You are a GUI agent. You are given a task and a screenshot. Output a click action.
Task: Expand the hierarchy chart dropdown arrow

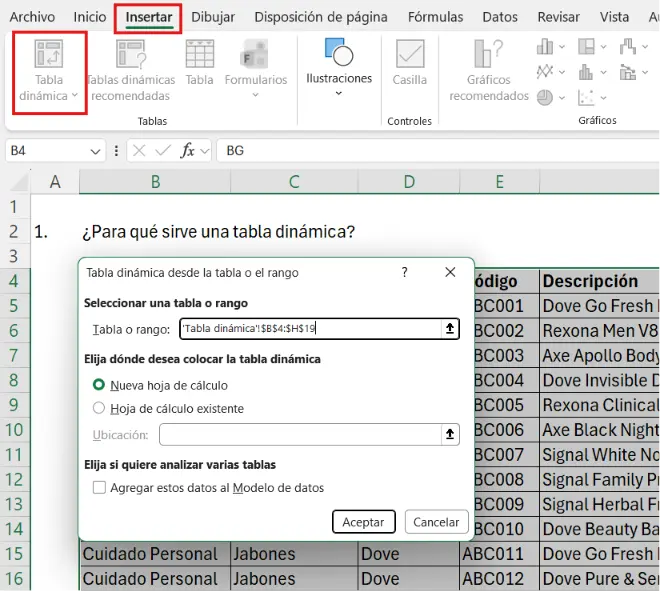click(604, 47)
